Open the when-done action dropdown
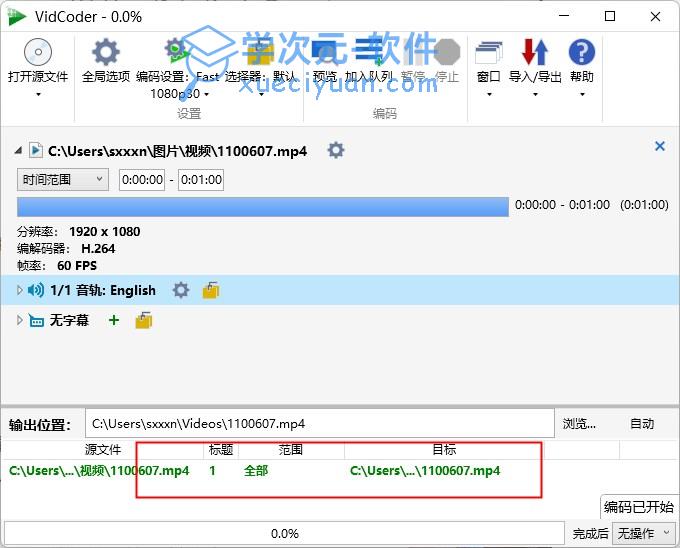Screen dimensions: 680x548 click(x=644, y=533)
